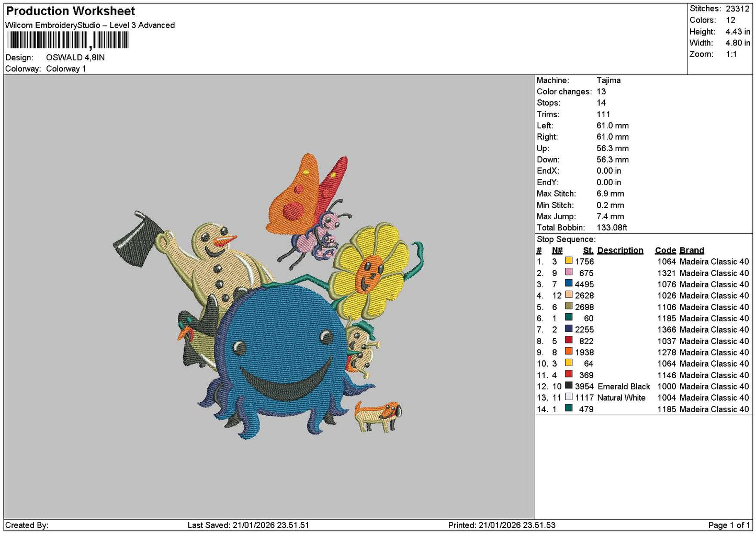
Task: Click the 'Production Worksheet' title
Action: pos(71,11)
